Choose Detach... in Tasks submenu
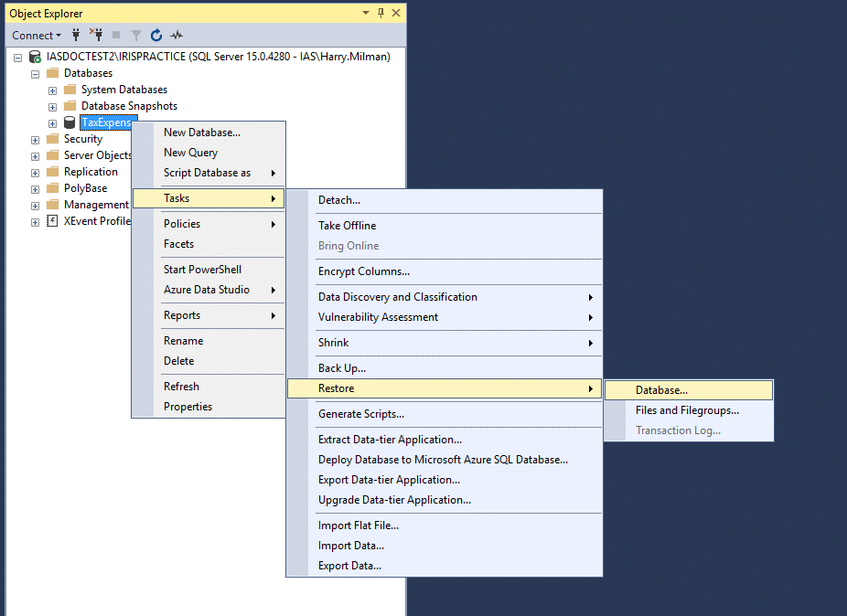The width and height of the screenshot is (847, 616). pyautogui.click(x=445, y=200)
